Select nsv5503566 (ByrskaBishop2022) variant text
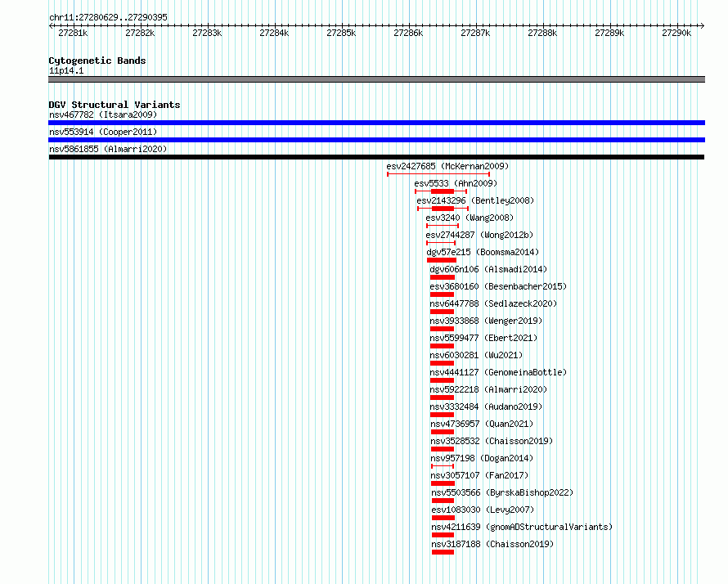This screenshot has height=584, width=728. coord(502,492)
